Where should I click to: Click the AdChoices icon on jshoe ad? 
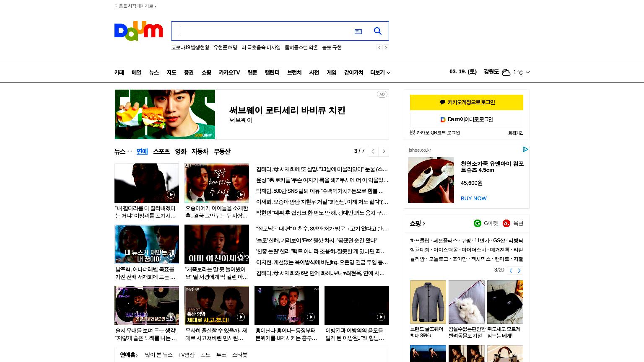pos(525,150)
